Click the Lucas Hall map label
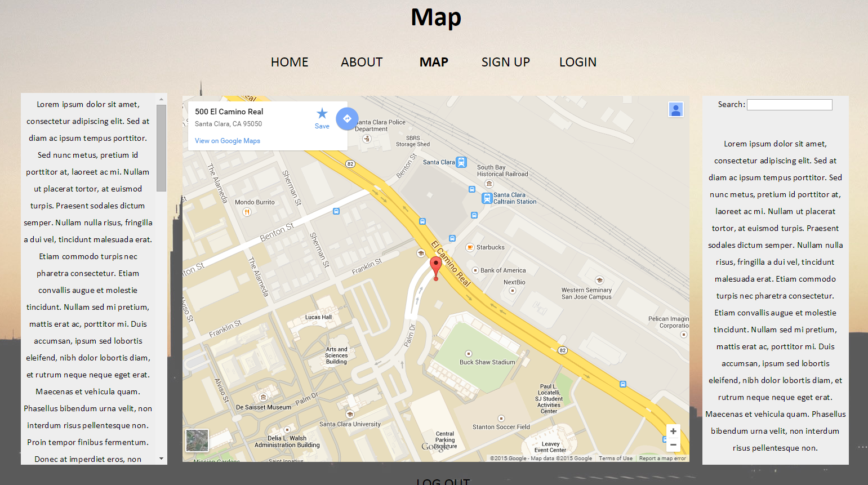Image resolution: width=868 pixels, height=485 pixels. coord(318,317)
